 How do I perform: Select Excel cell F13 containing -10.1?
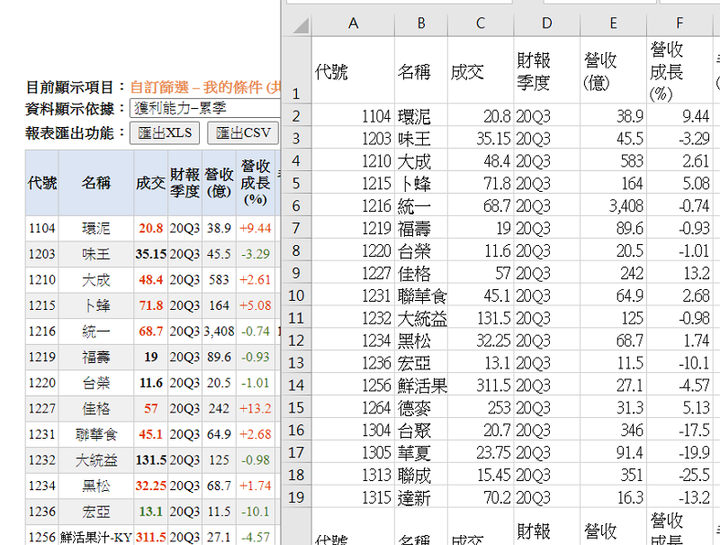pyautogui.click(x=679, y=363)
